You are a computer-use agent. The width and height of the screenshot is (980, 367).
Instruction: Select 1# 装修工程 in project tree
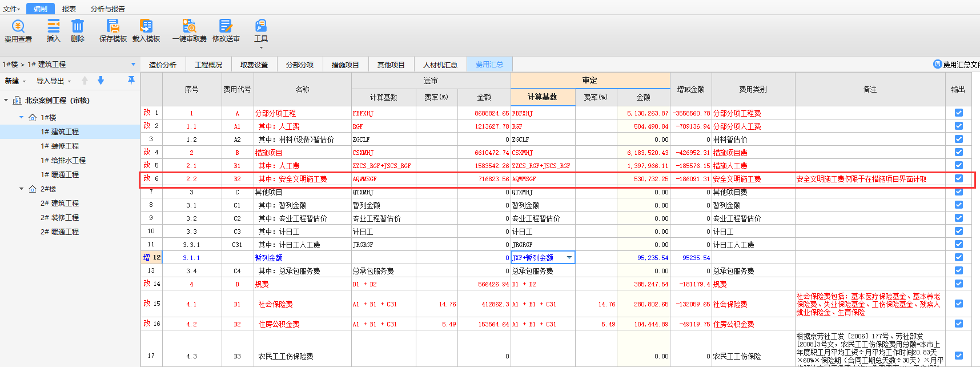point(59,146)
